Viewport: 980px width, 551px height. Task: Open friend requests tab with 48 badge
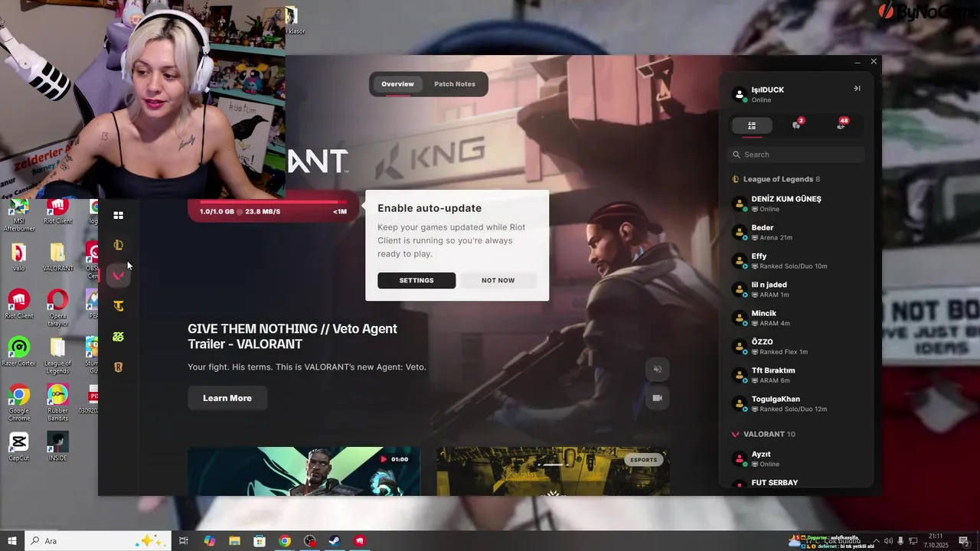pyautogui.click(x=841, y=126)
